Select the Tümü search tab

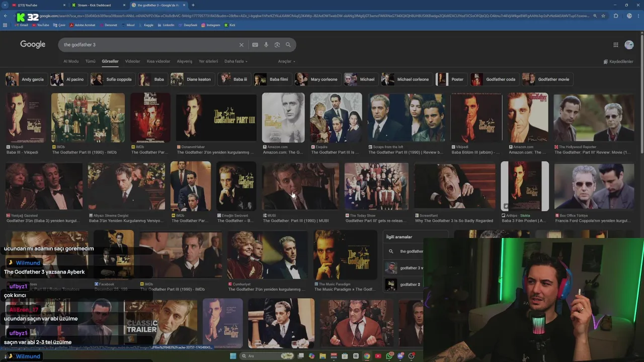click(90, 61)
